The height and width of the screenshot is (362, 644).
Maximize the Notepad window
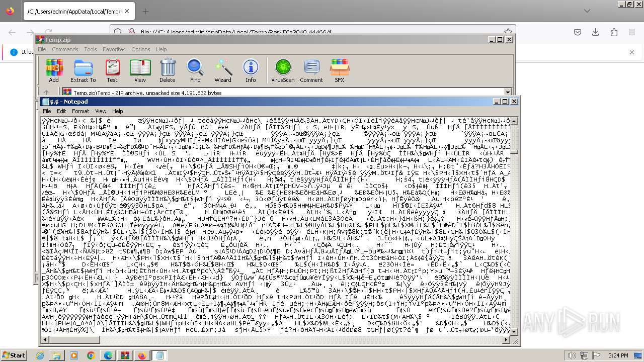(505, 102)
